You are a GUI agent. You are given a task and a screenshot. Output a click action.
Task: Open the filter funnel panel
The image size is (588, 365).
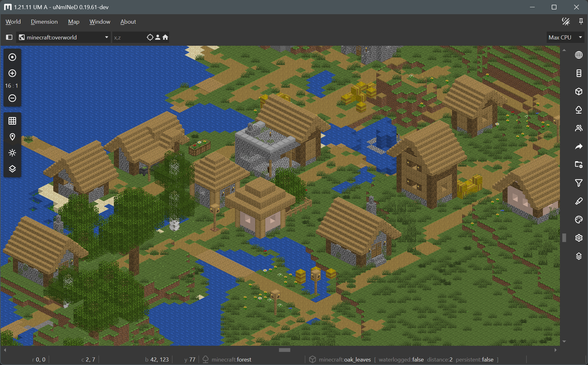point(579,183)
